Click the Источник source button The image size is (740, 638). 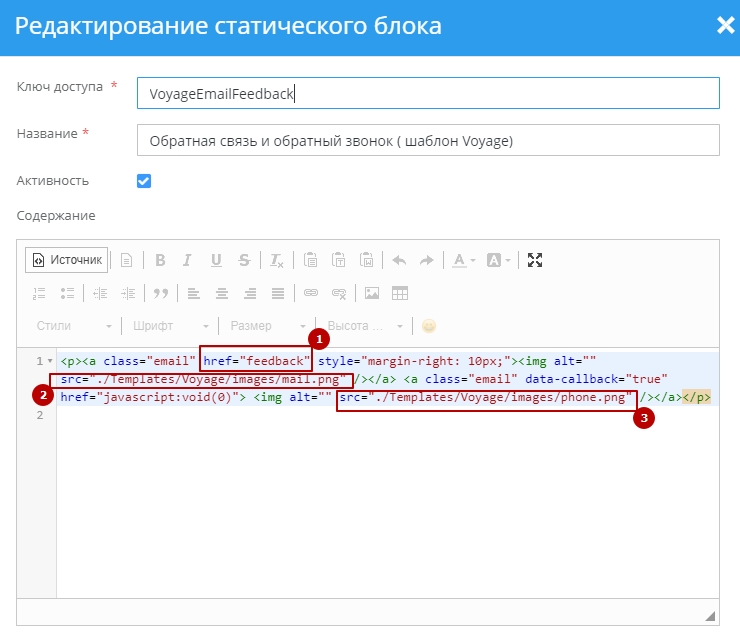tap(67, 260)
